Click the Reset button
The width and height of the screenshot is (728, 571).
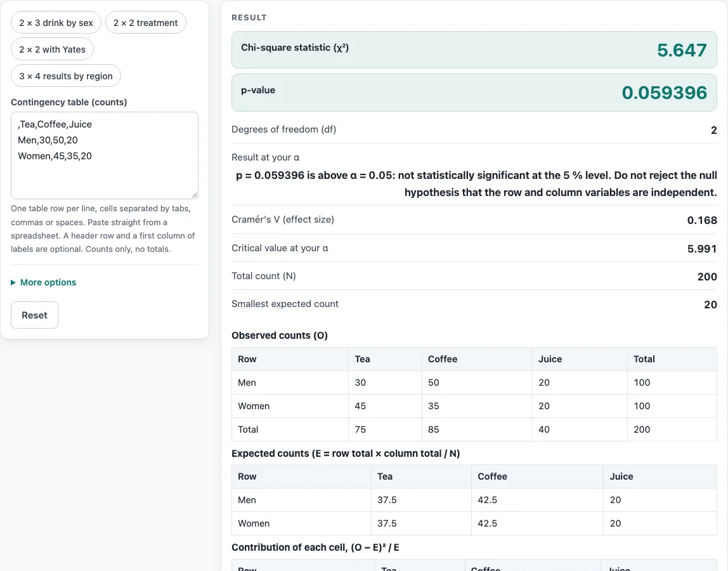(35, 315)
